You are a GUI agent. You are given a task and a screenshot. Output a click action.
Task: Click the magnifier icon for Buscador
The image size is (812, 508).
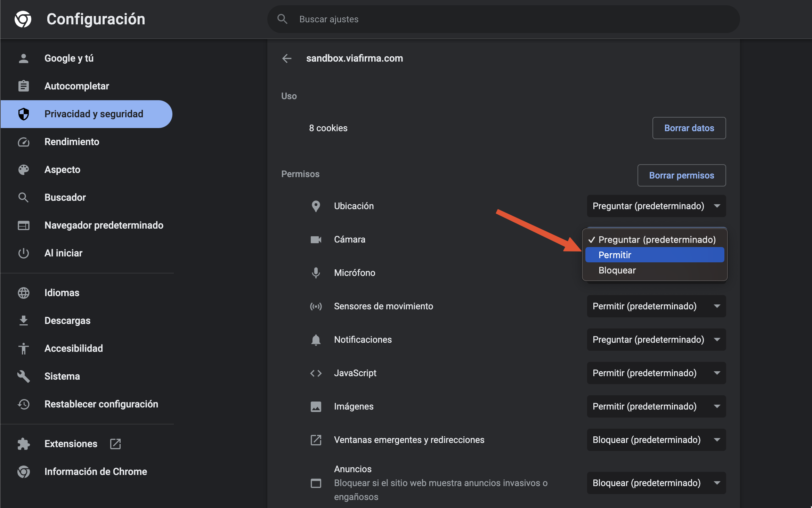pos(24,198)
